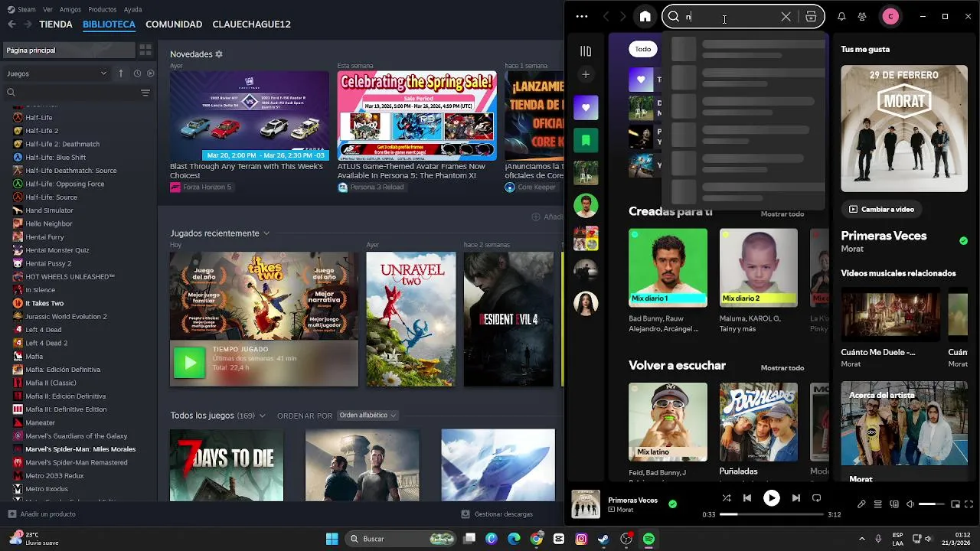
Task: Adjust the Spotify volume slider
Action: click(x=932, y=504)
